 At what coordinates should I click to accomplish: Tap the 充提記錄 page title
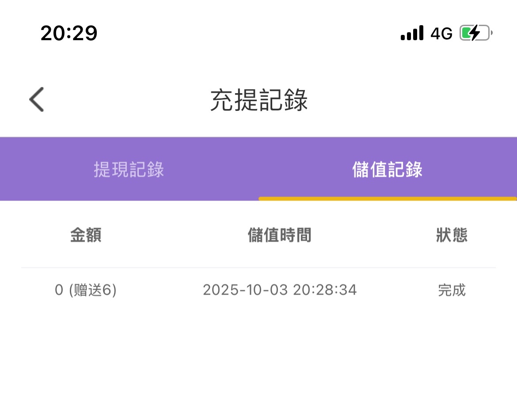pos(258,100)
